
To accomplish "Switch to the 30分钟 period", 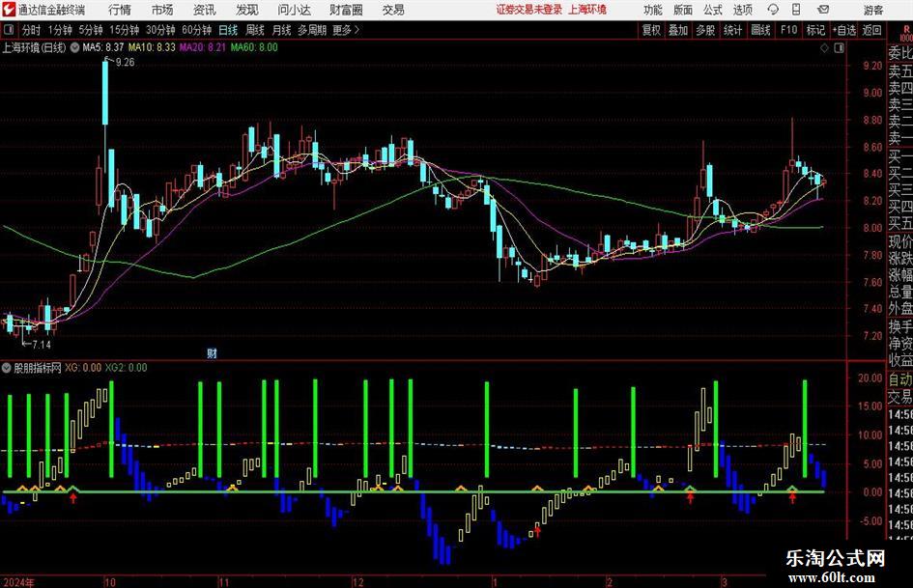I will tap(160, 30).
